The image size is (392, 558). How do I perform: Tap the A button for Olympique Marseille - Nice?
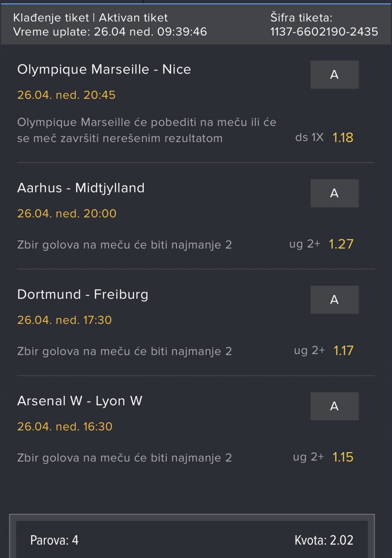click(x=334, y=75)
